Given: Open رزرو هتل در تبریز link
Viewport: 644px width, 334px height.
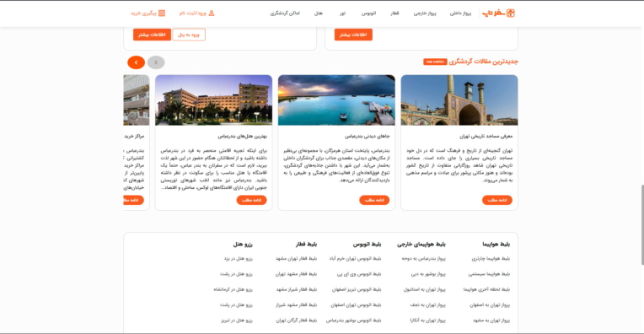Looking at the screenshot, I should [237, 321].
